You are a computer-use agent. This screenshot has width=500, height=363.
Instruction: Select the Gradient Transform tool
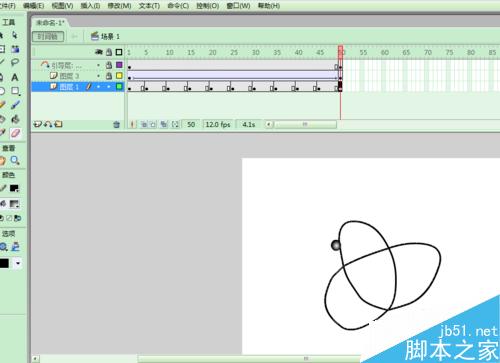coord(15,49)
